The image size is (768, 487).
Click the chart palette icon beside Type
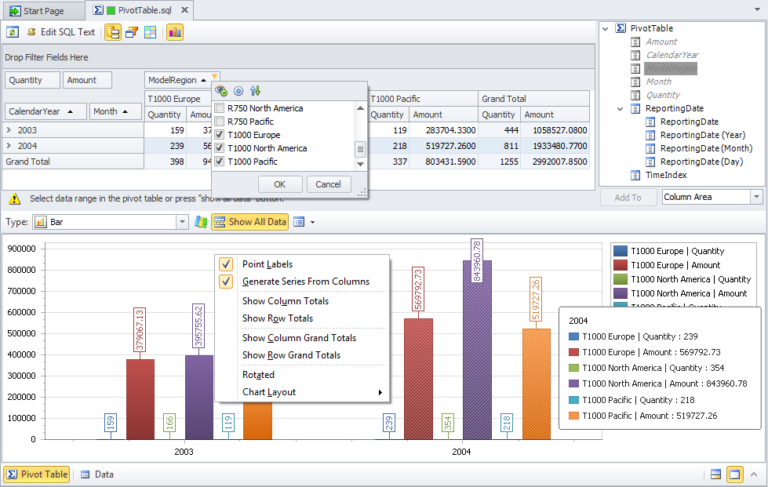tap(201, 221)
